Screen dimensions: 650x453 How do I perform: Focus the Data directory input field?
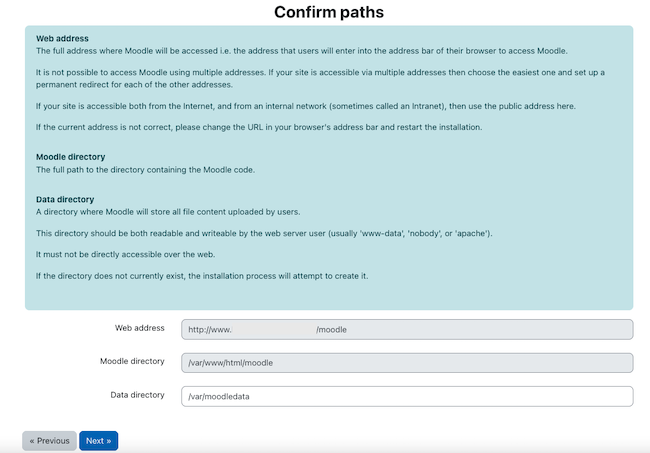pos(407,396)
